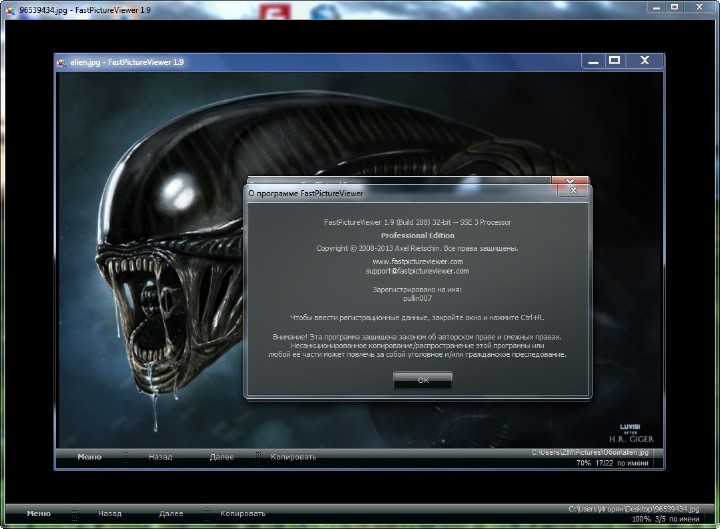Maximize the outer 96539434.jpg window
Image resolution: width=720 pixels, height=529 pixels.
672,9
